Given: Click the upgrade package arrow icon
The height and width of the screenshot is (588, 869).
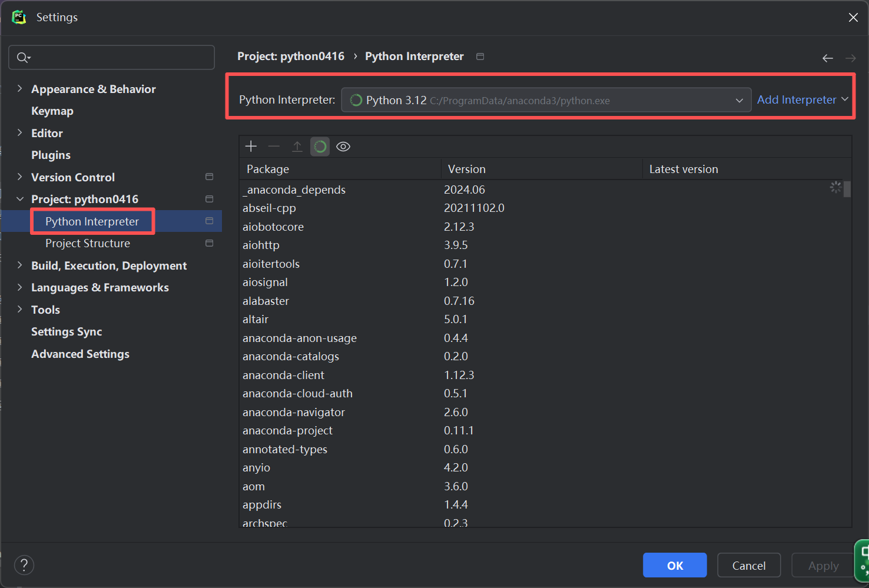Looking at the screenshot, I should click(x=297, y=147).
